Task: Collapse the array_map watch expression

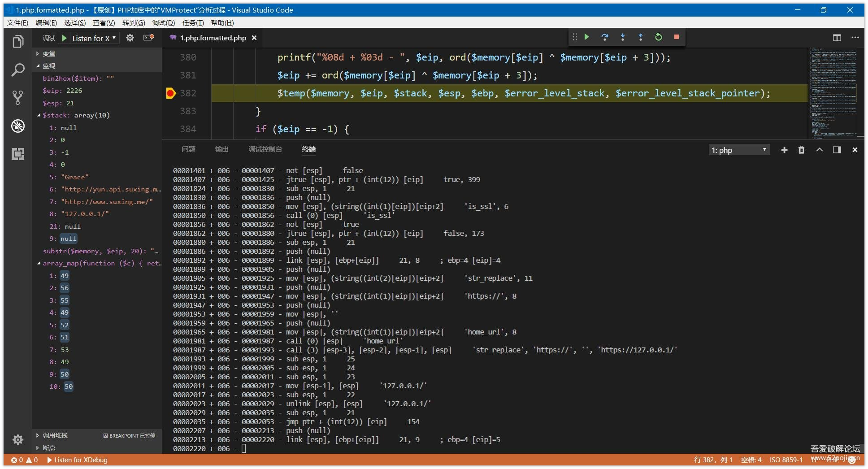Action: tap(39, 263)
